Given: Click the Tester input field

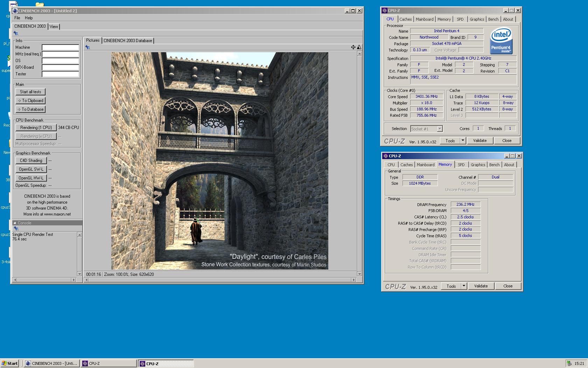Looking at the screenshot, I should tap(61, 74).
